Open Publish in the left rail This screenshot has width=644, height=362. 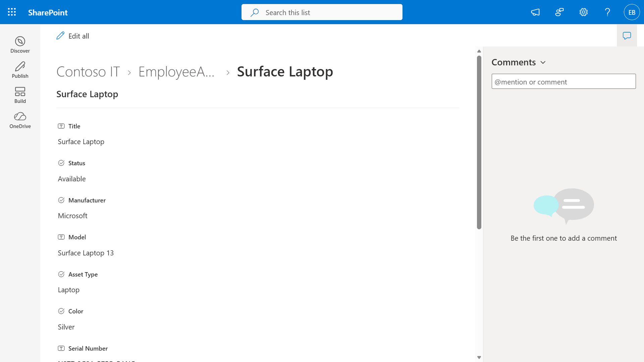(20, 70)
